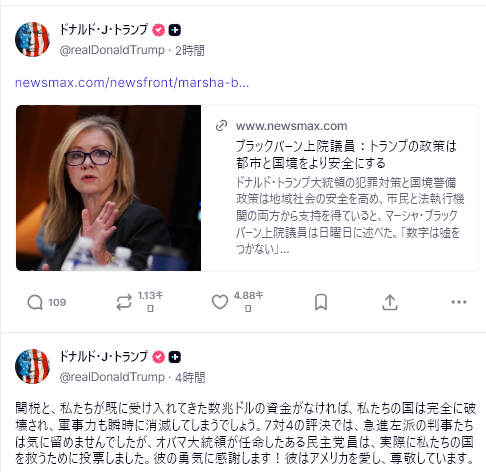Viewport: 486px width, 472px height.
Task: Open the ドナルド・J・トランプ name on first post
Action: pos(104,30)
